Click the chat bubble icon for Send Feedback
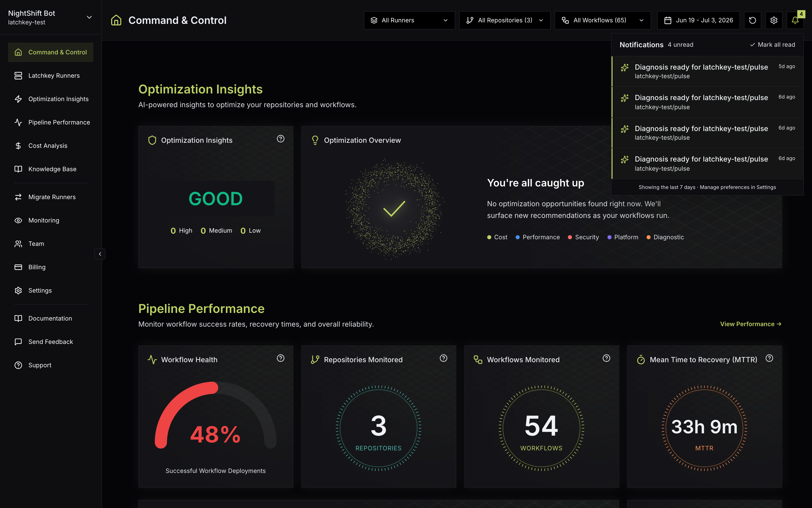This screenshot has width=812, height=508. pyautogui.click(x=18, y=342)
